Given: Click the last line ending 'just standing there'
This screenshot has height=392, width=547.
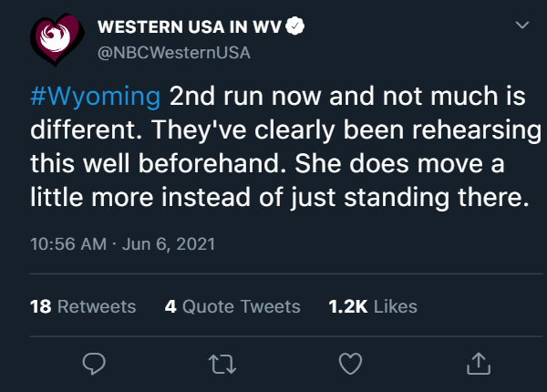Looking at the screenshot, I should point(278,198).
